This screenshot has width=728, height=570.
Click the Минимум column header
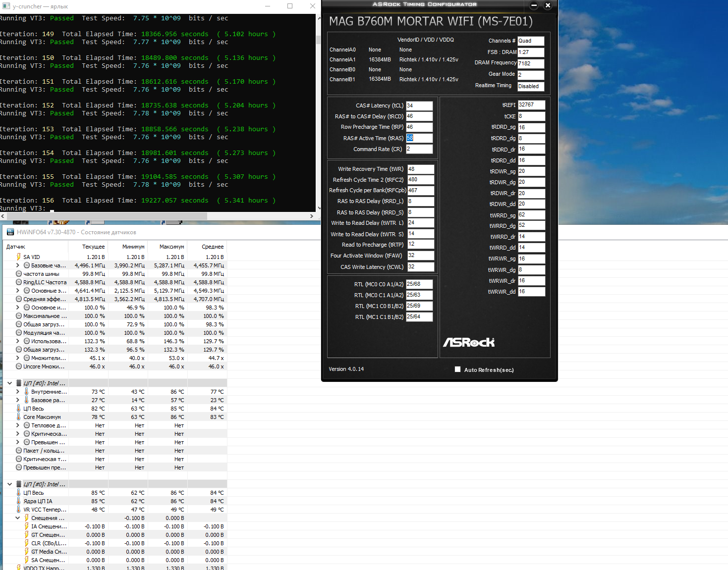click(128, 247)
